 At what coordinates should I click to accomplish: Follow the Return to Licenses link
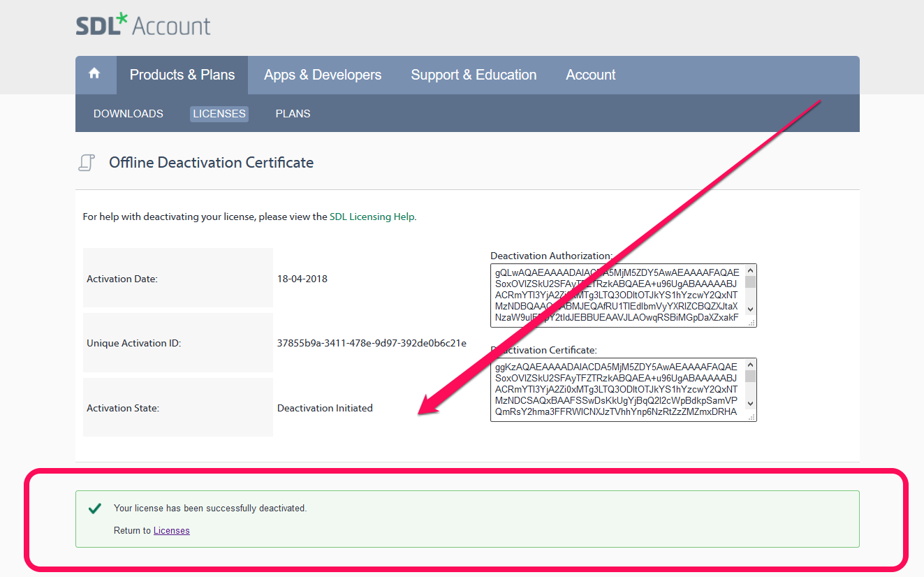172,531
